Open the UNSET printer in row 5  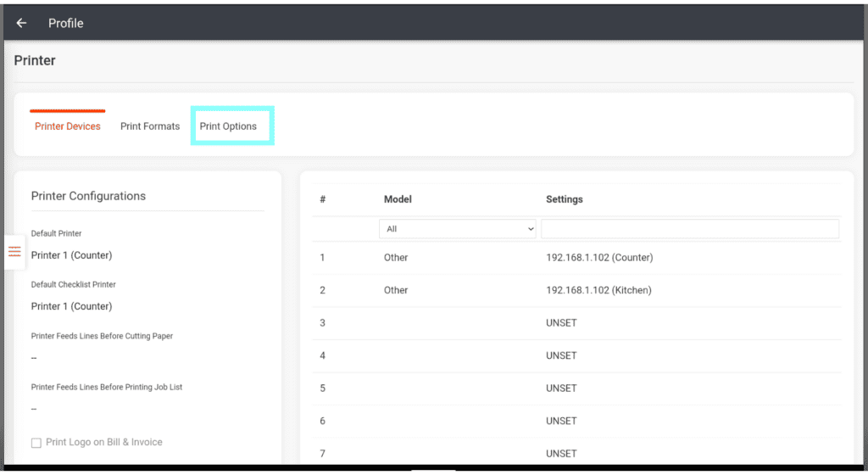coord(561,388)
